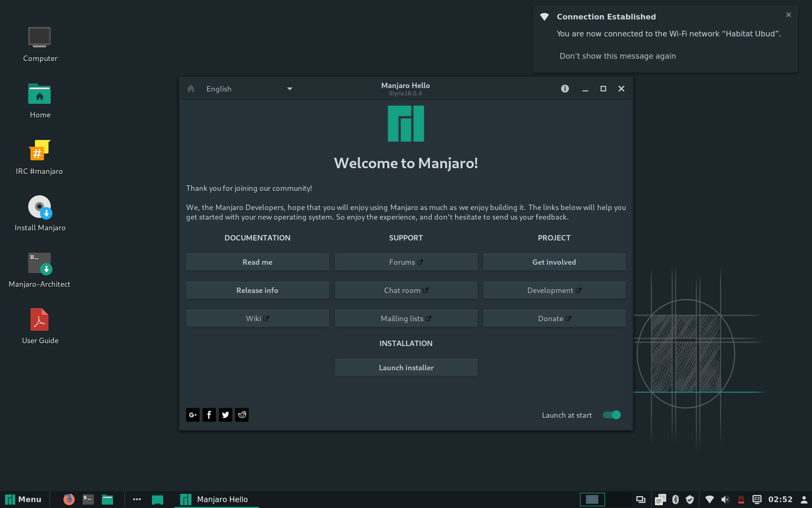The height and width of the screenshot is (508, 812).
Task: Click the Connection Established notification title
Action: click(606, 17)
